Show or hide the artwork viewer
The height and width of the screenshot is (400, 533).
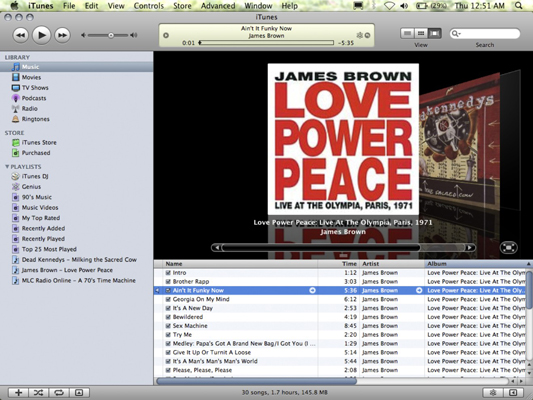point(79,393)
